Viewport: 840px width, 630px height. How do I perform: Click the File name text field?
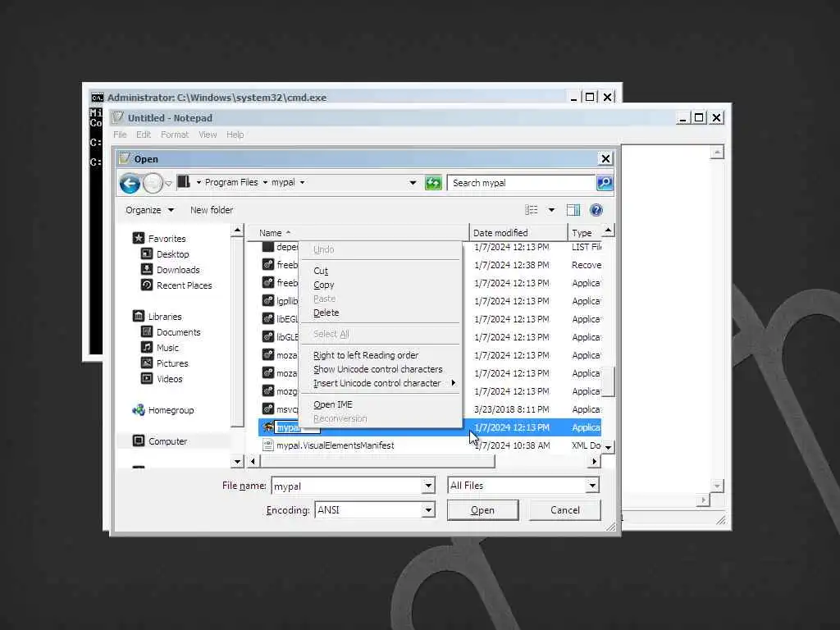[347, 486]
